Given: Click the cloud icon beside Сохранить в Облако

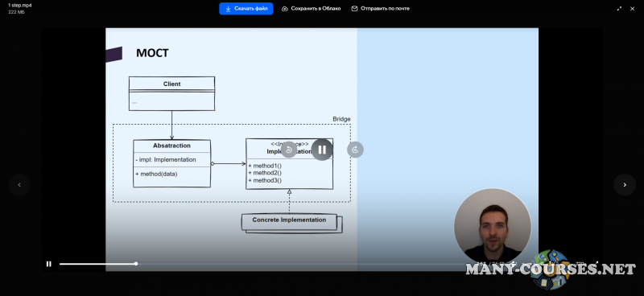Looking at the screenshot, I should 285,9.
